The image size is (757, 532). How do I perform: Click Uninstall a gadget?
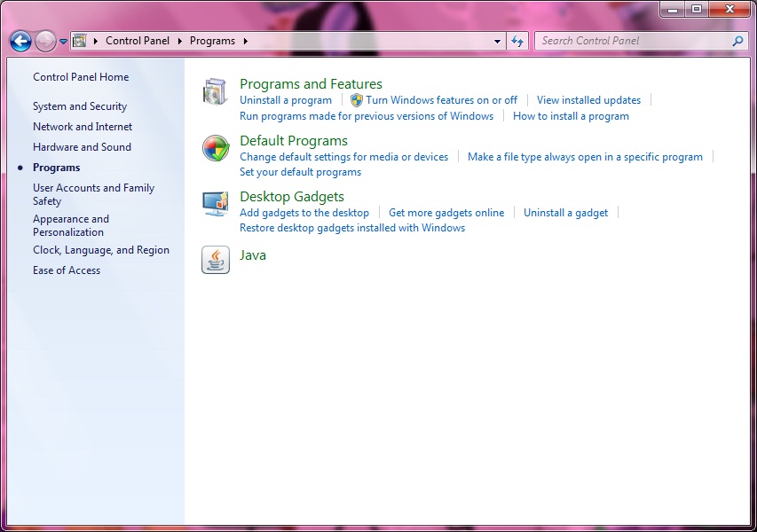(566, 213)
